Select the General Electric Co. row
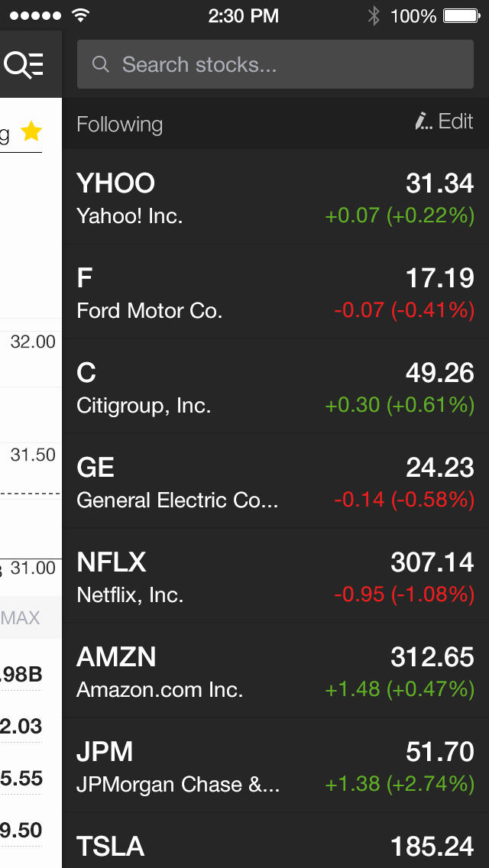This screenshot has width=489, height=868. pos(275,481)
